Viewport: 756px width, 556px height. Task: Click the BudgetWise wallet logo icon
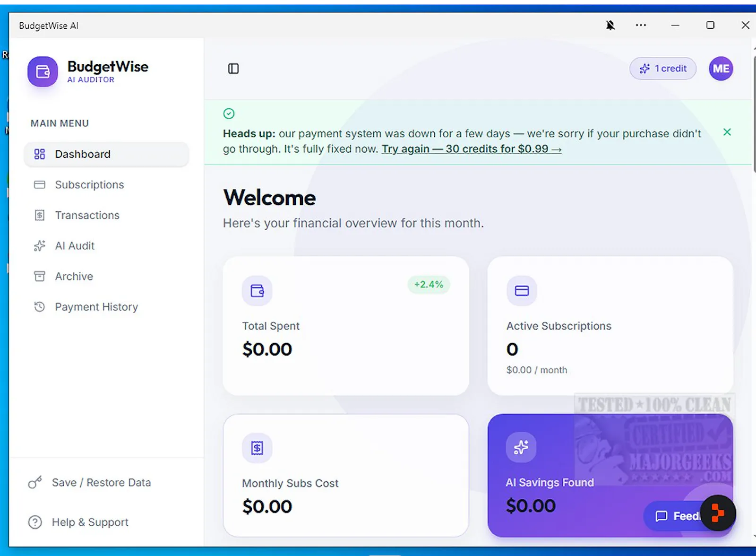click(43, 71)
